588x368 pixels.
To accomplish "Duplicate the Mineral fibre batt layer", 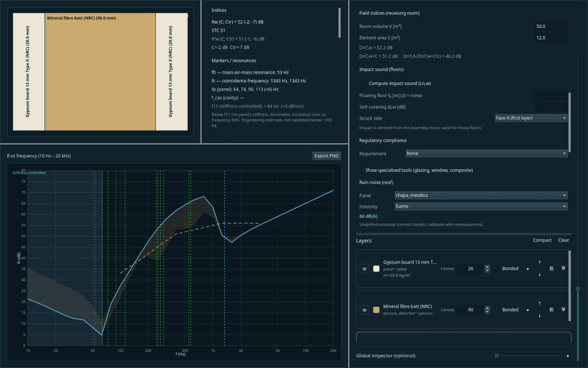I will pos(551,310).
